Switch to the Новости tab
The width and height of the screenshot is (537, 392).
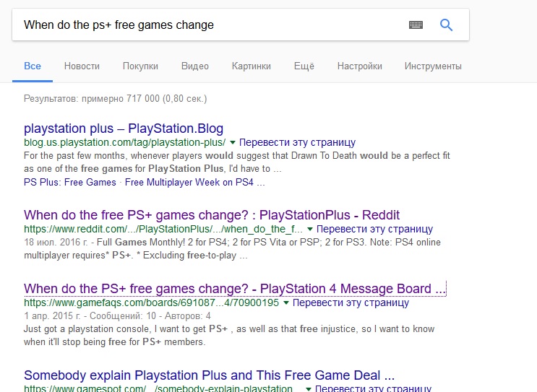[82, 66]
